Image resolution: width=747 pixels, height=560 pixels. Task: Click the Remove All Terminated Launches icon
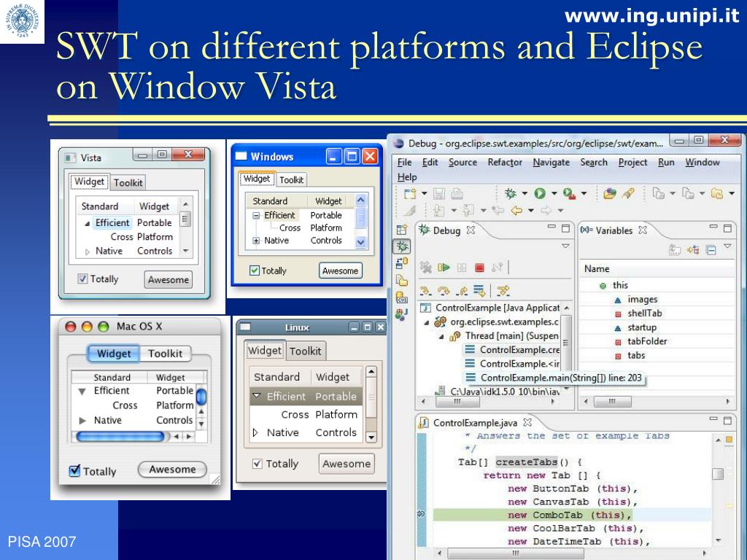425,267
